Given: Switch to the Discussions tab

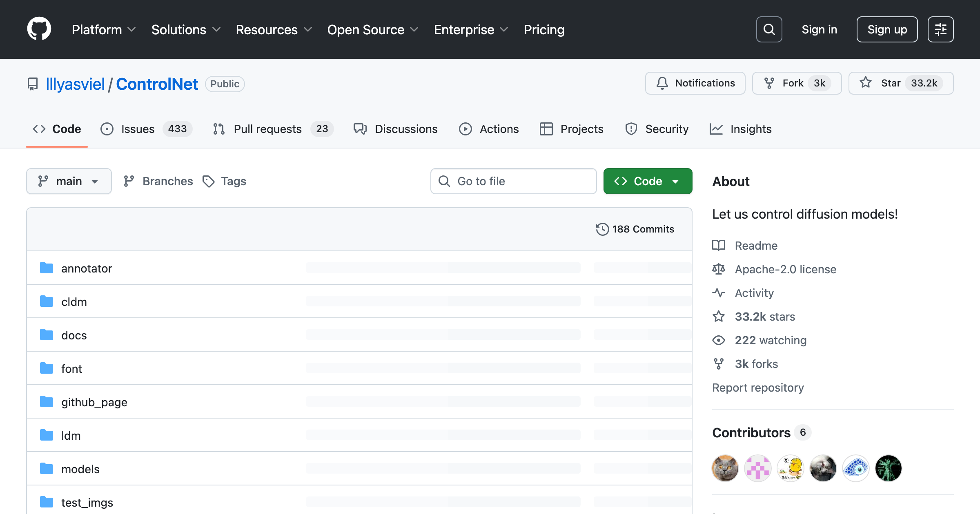Looking at the screenshot, I should (395, 129).
